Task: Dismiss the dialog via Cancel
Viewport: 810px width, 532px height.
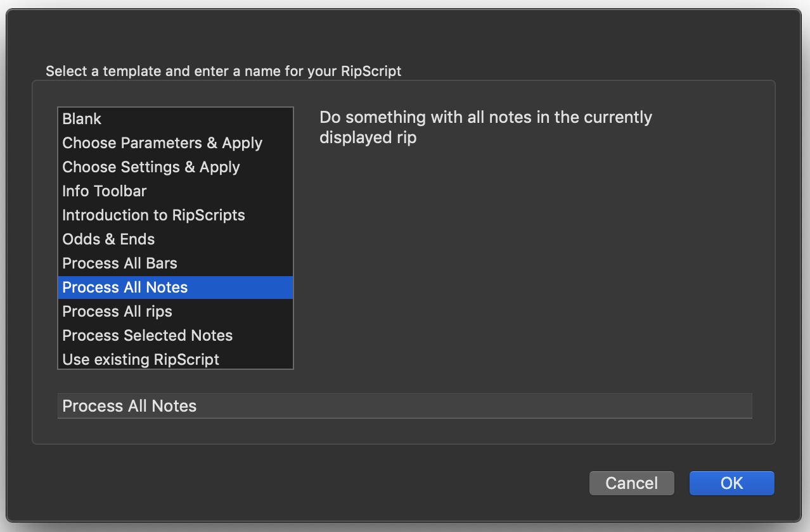Action: point(631,483)
